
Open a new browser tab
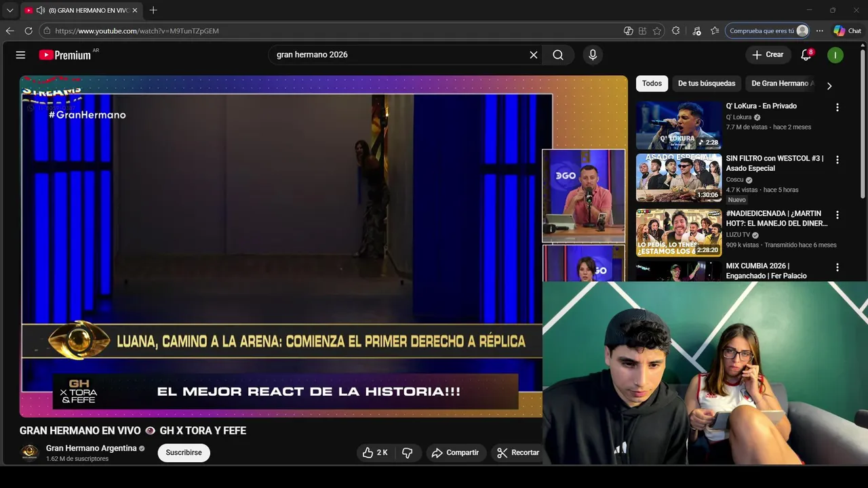point(153,10)
